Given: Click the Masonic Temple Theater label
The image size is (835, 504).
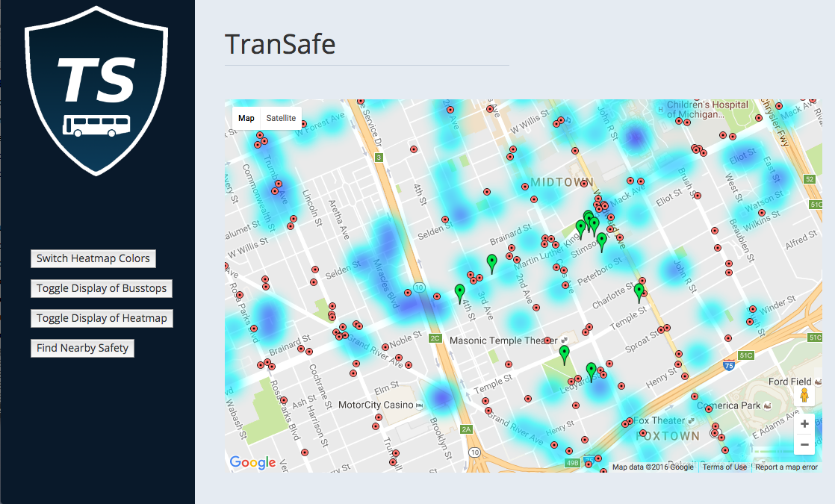Looking at the screenshot, I should coord(503,340).
